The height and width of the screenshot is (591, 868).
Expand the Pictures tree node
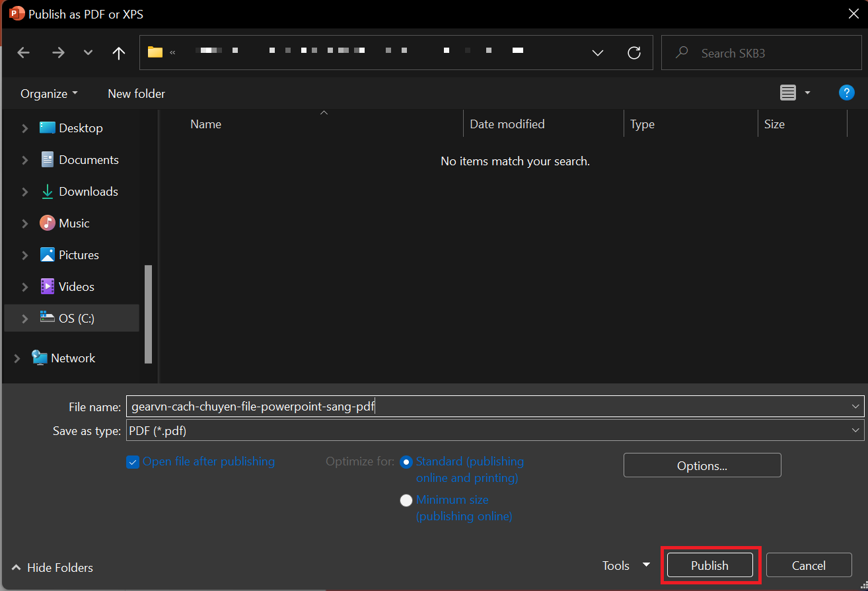25,255
